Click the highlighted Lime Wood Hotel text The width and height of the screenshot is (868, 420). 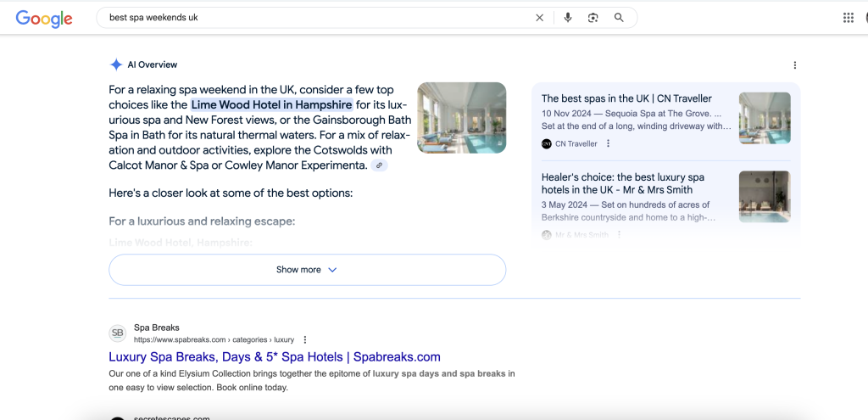[272, 104]
